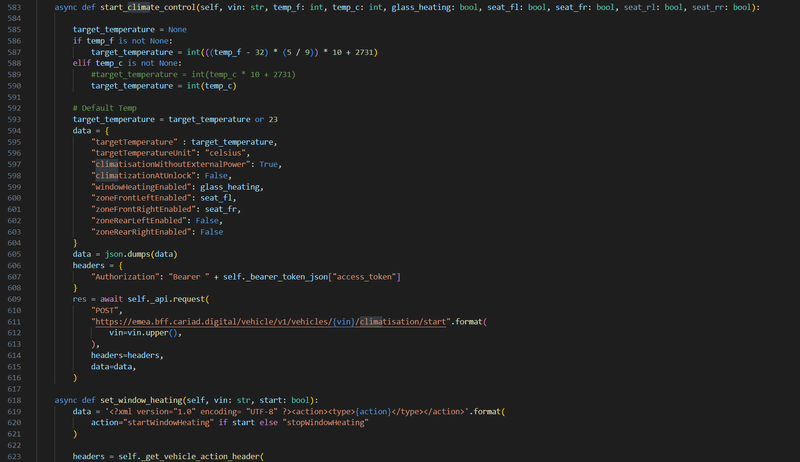Click seat_fr value on line 601
The image size is (800, 462).
click(221, 209)
